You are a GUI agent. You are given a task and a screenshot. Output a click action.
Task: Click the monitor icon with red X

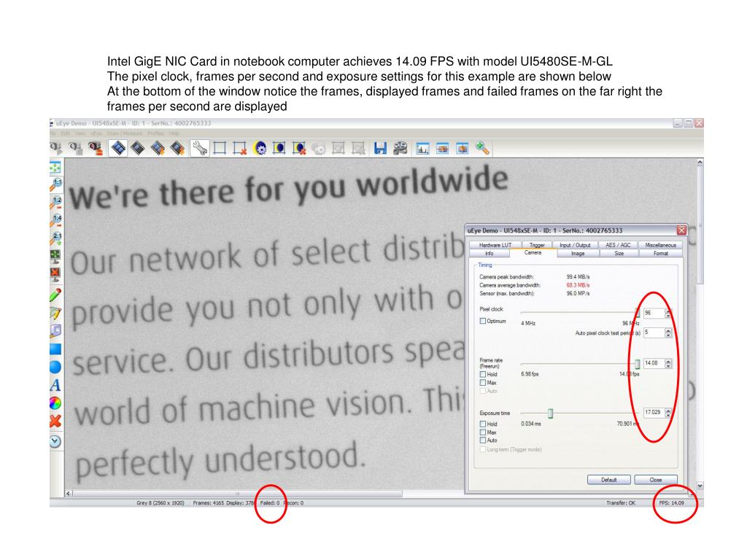tap(55, 275)
